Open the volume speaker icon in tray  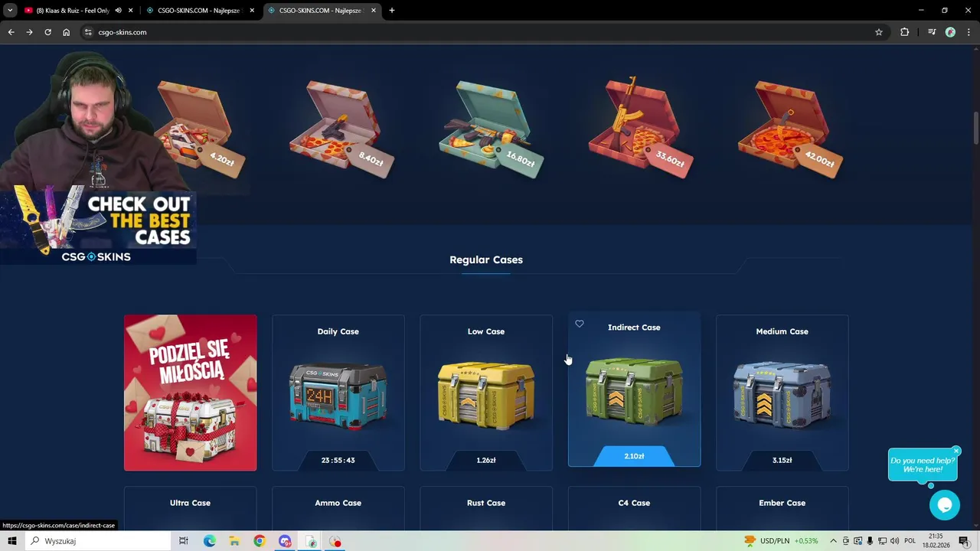894,541
